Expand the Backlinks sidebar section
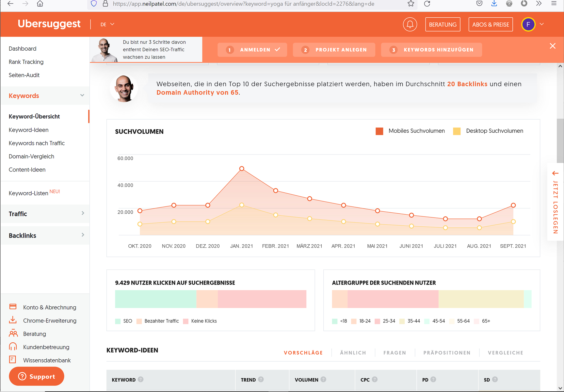 point(83,235)
